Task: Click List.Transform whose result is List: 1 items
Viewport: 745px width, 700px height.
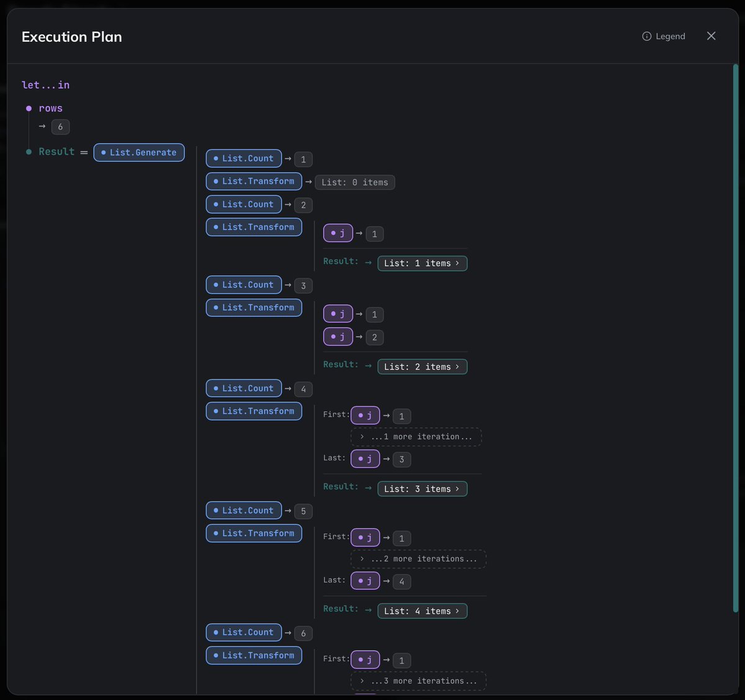Action: (x=254, y=227)
